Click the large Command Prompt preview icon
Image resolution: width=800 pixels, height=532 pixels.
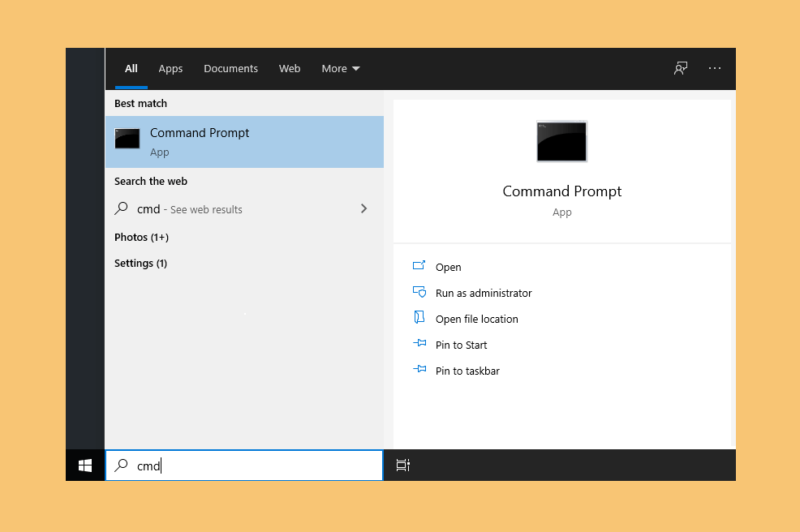tap(562, 141)
